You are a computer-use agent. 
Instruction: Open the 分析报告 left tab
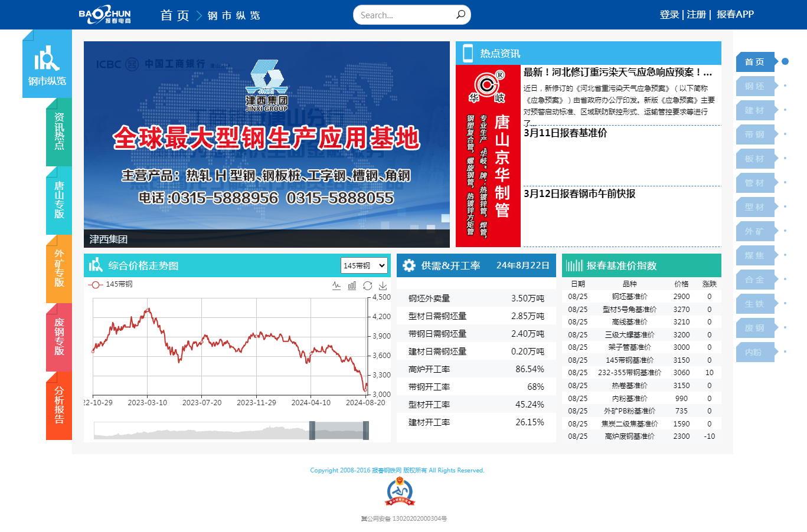59,405
